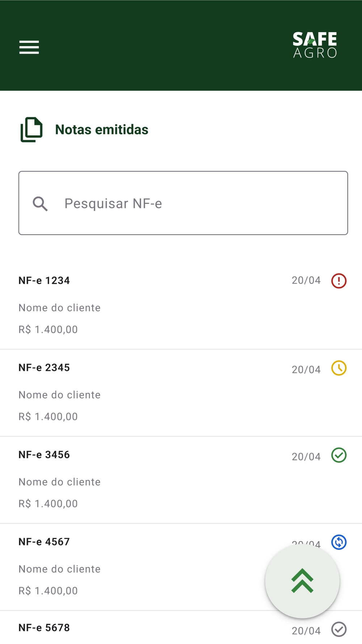The image size is (362, 644).
Task: Select the NF-e 3456 list entry
Action: tap(181, 480)
